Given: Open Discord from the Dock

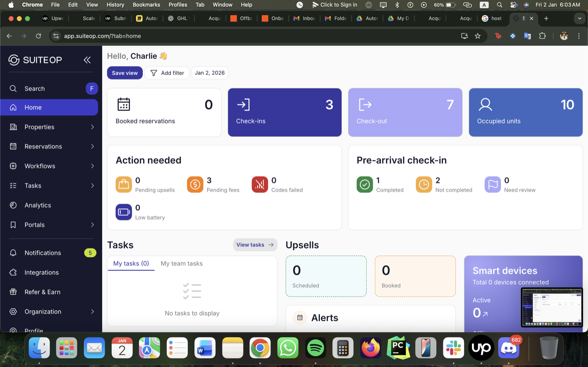Looking at the screenshot, I should (509, 348).
